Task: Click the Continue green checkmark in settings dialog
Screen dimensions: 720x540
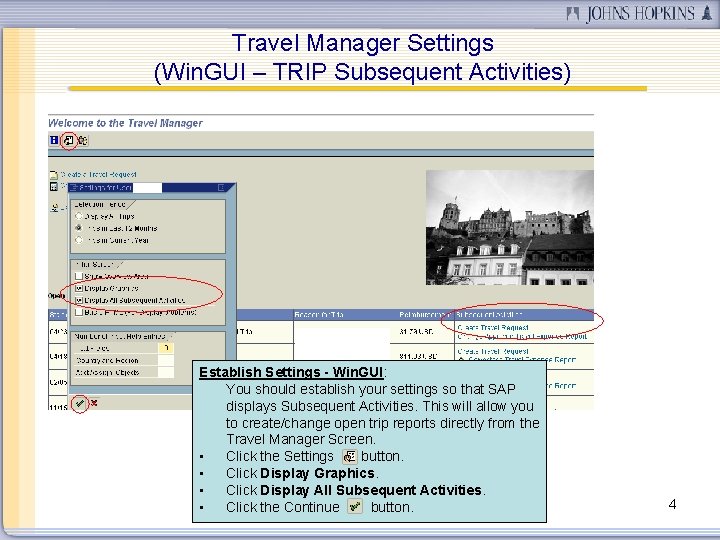Action: point(79,404)
